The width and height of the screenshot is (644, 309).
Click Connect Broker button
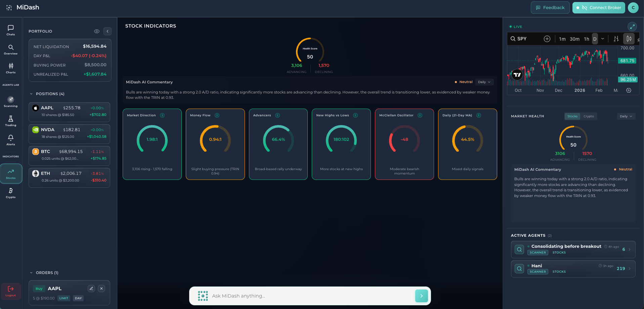[599, 7]
